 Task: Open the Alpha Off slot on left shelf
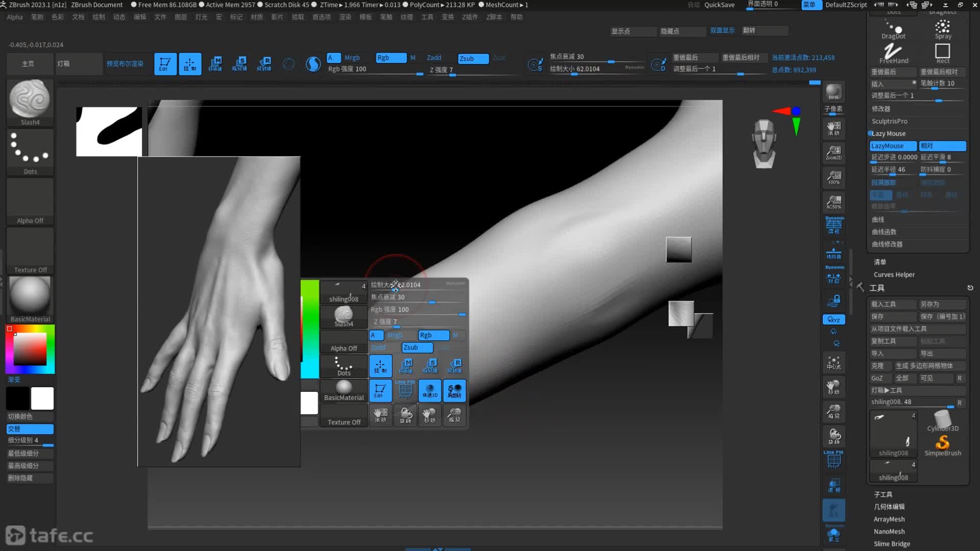click(30, 201)
